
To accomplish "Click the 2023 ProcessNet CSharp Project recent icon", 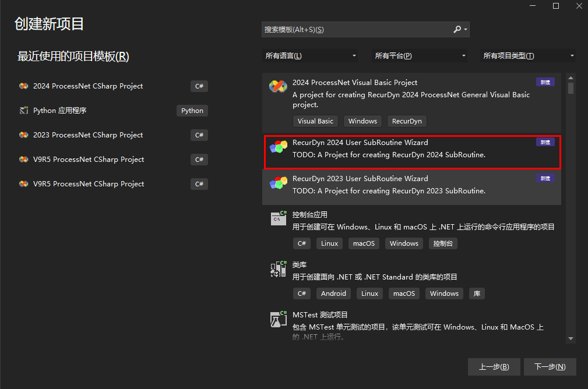I will [24, 135].
